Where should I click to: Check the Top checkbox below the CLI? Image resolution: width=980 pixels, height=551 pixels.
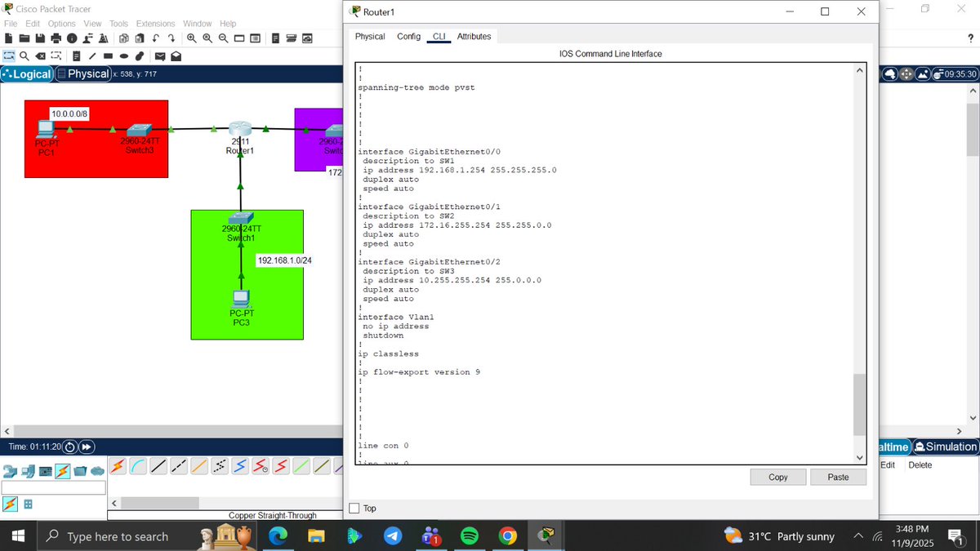click(x=354, y=508)
